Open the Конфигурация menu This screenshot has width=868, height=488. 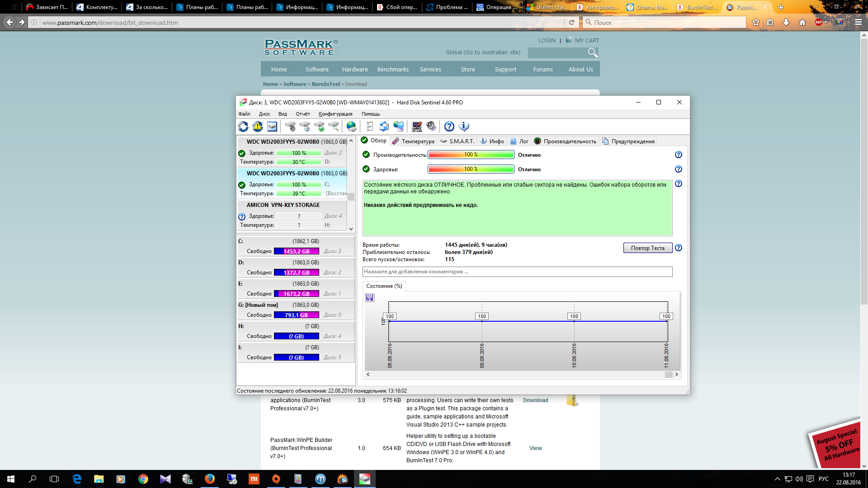335,114
